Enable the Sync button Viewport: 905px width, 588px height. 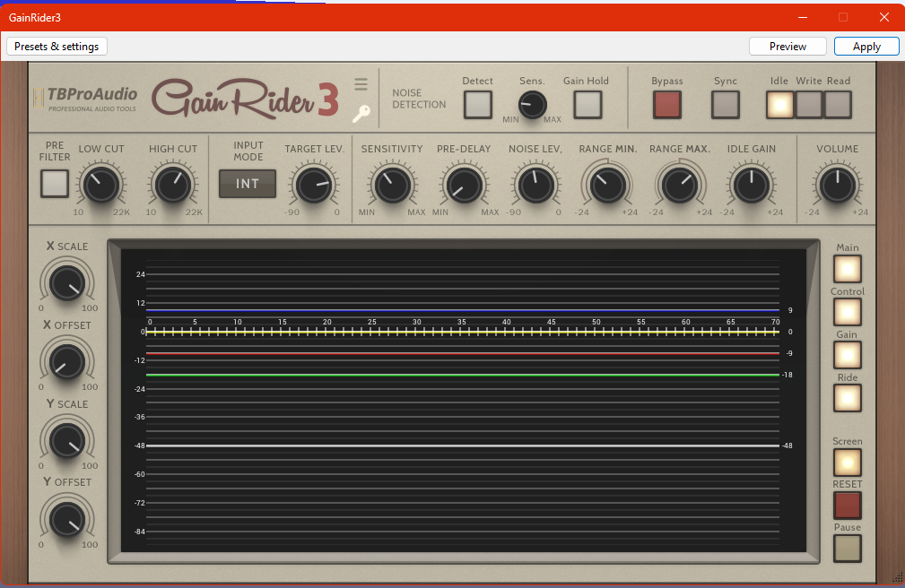(726, 105)
